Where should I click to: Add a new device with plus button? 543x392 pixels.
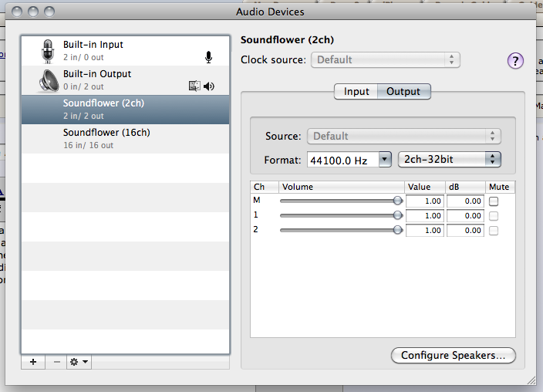tap(33, 362)
